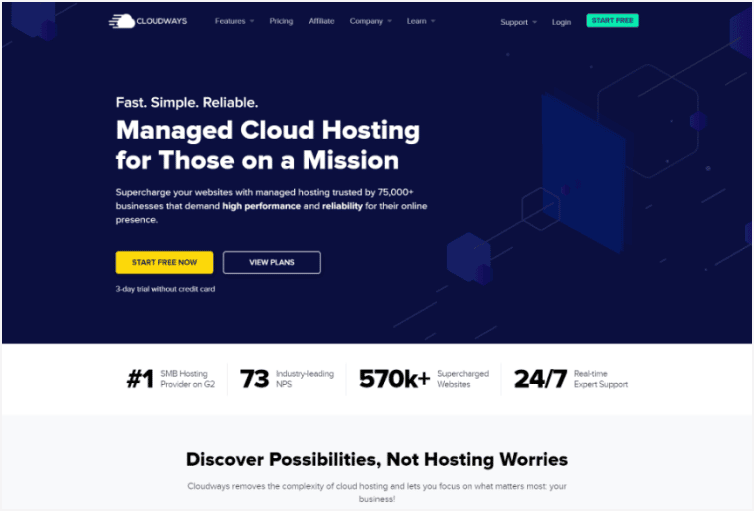Click the 'Cloudways removes the complexity' paragraph
Viewport: 754px width, 511px height.
point(377,492)
